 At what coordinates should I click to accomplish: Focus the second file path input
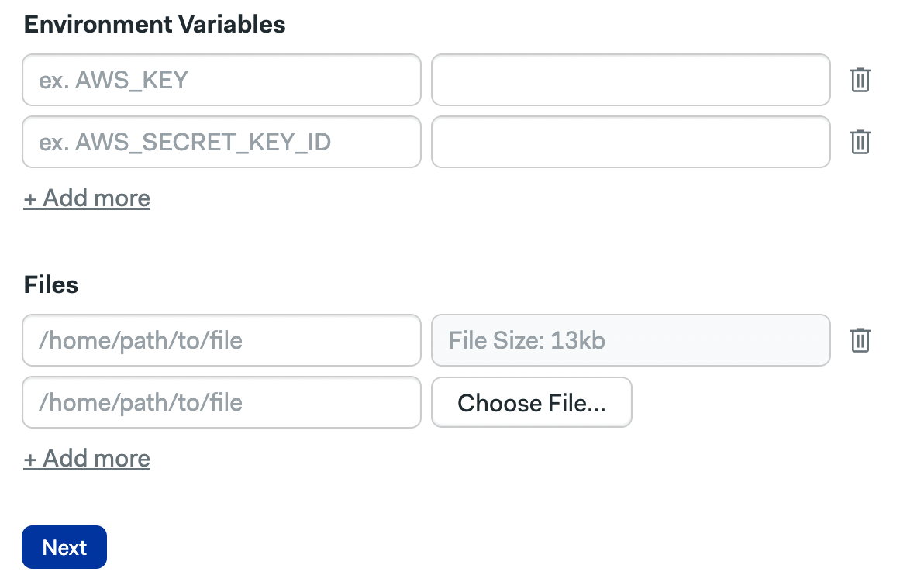pos(222,402)
